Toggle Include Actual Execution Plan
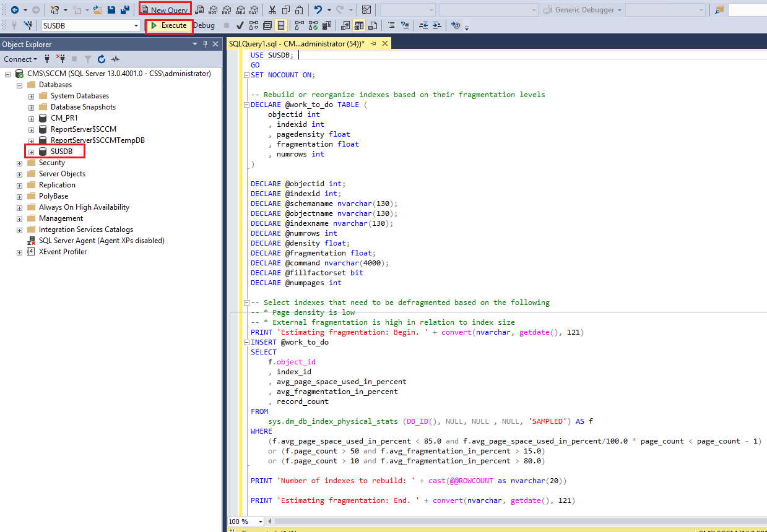The height and width of the screenshot is (532, 767). pos(300,25)
